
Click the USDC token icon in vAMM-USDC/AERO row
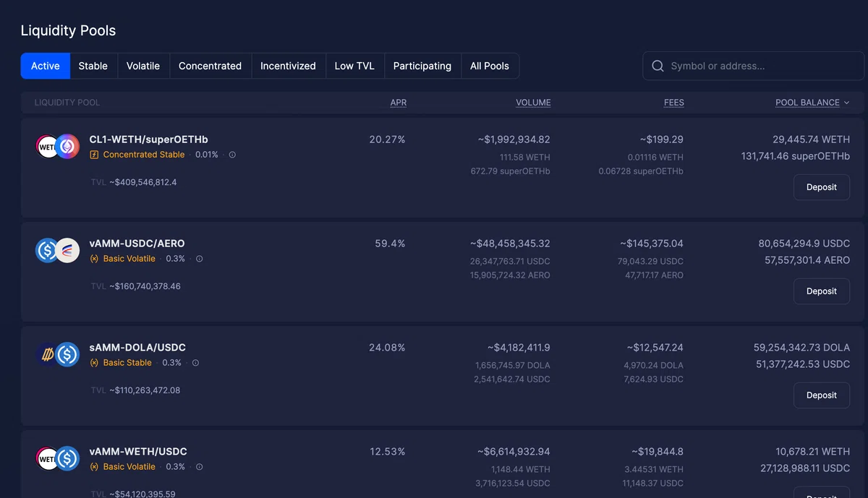[47, 251]
